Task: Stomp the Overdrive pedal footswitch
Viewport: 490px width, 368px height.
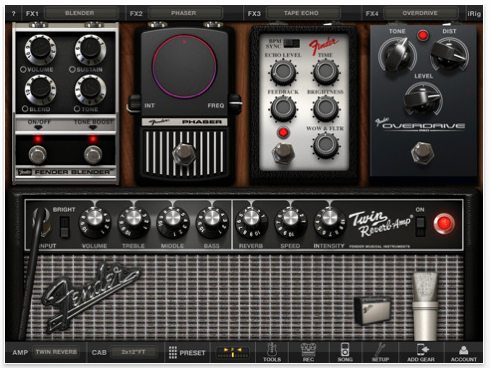Action: 423,152
